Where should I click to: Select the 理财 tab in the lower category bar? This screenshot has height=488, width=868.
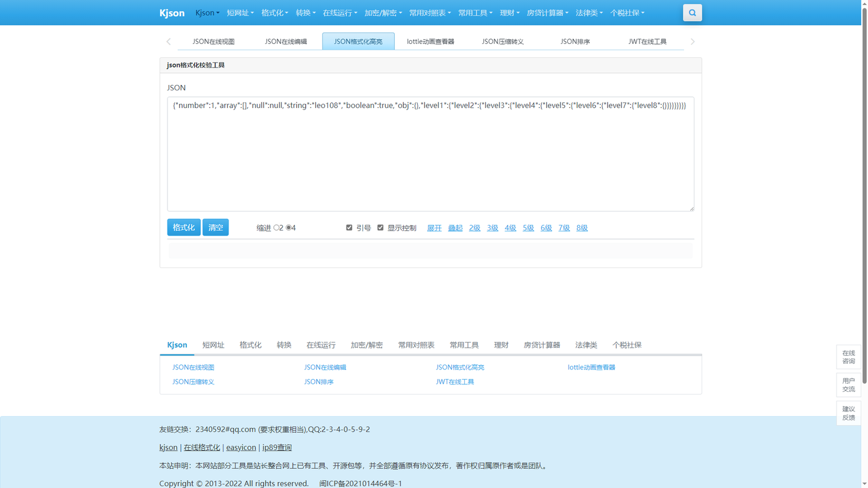point(501,345)
